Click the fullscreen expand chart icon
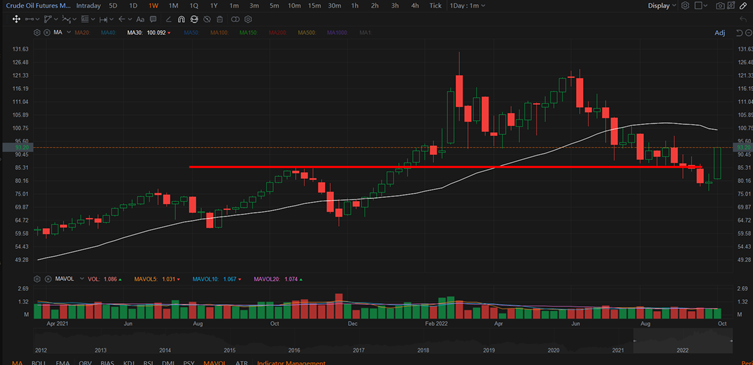The width and height of the screenshot is (753, 365). point(732,6)
